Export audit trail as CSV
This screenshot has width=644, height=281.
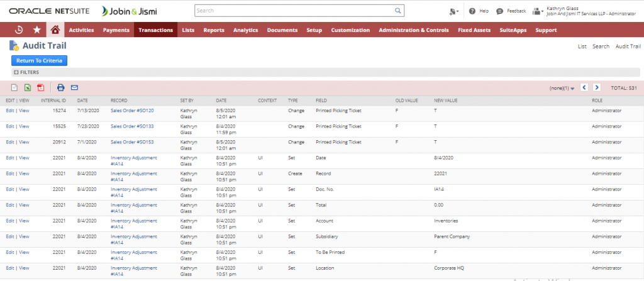pyautogui.click(x=14, y=88)
